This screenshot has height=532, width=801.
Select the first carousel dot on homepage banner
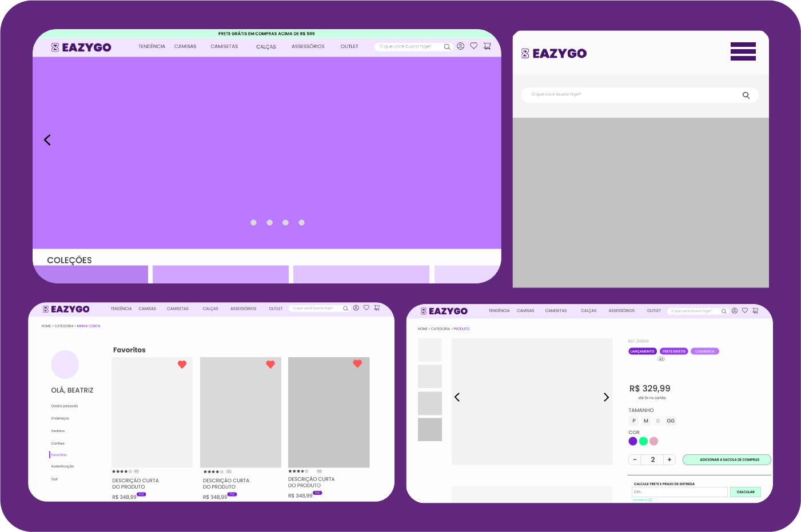[254, 223]
